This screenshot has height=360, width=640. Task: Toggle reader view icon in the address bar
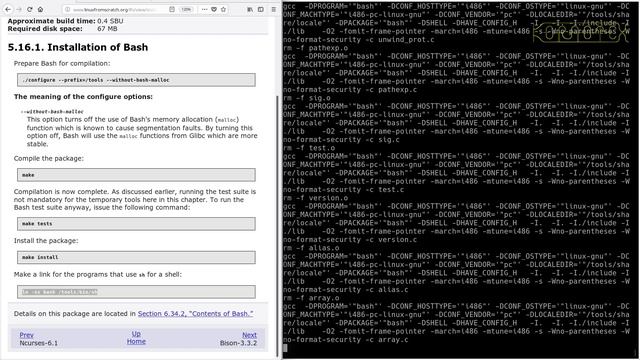point(172,9)
